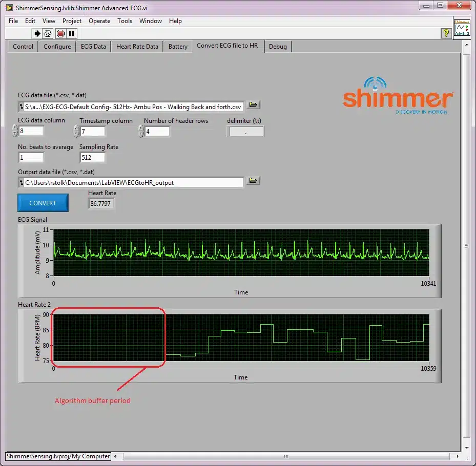This screenshot has height=466, width=476.
Task: Click the Timestamp column value field
Action: (93, 132)
